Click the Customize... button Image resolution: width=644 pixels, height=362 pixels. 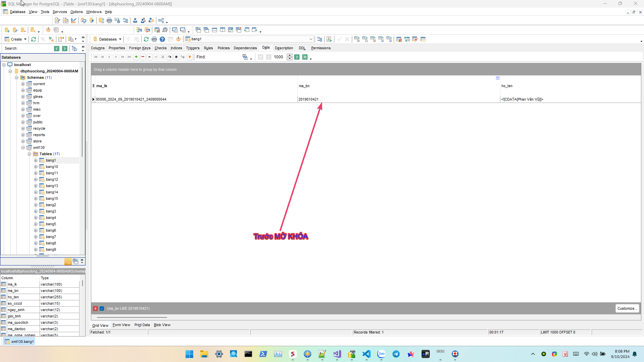coord(627,308)
